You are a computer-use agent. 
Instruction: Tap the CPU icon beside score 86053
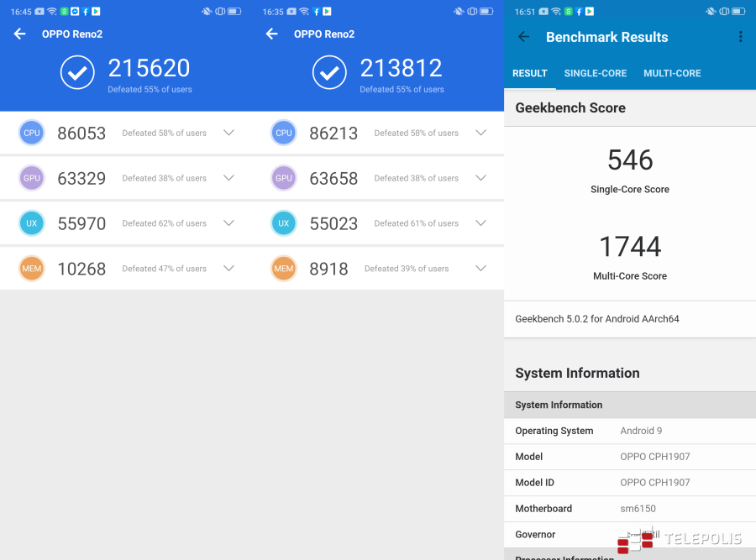click(32, 133)
